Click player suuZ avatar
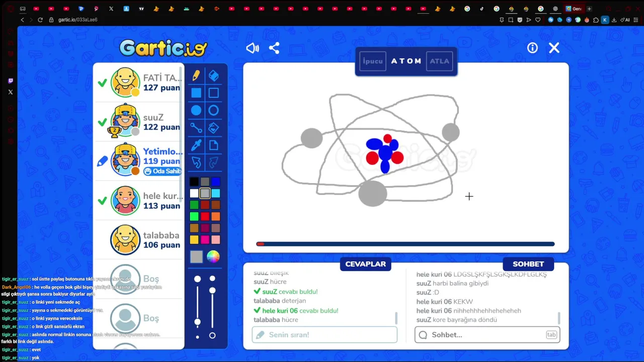This screenshot has width=644, height=362. coord(125,121)
